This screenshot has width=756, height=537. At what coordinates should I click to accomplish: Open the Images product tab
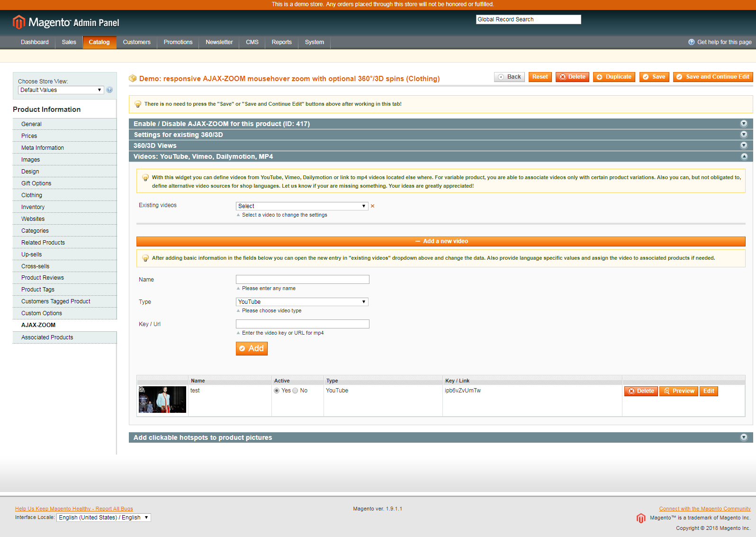click(x=64, y=160)
